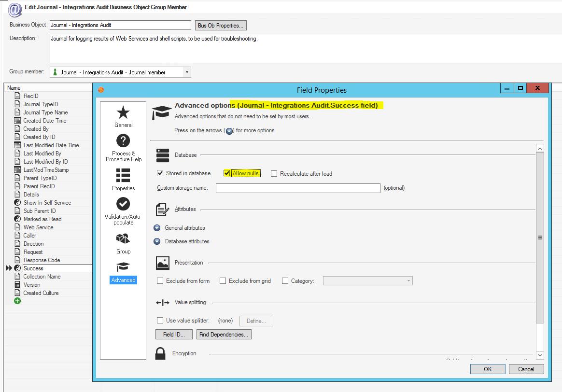
Task: Open the Group member dropdown
Action: (x=187, y=72)
